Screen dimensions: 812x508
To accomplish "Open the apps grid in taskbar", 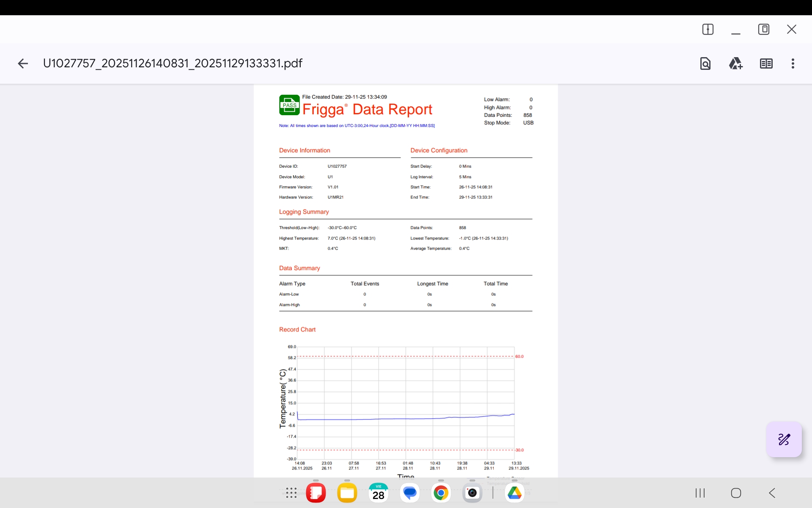I will [291, 493].
